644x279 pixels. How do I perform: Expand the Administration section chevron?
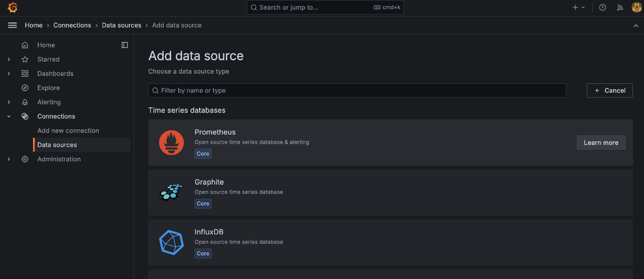(9, 159)
